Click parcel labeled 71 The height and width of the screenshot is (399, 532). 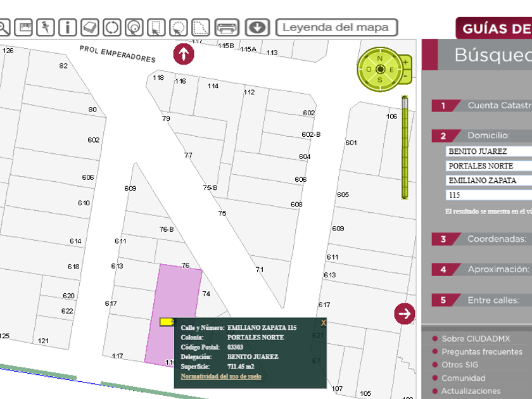click(x=260, y=270)
